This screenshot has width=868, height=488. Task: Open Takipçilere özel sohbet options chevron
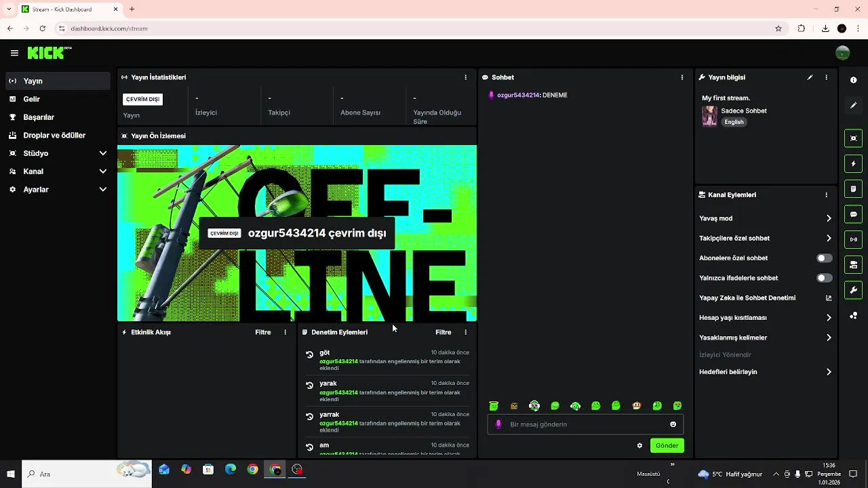pyautogui.click(x=828, y=238)
